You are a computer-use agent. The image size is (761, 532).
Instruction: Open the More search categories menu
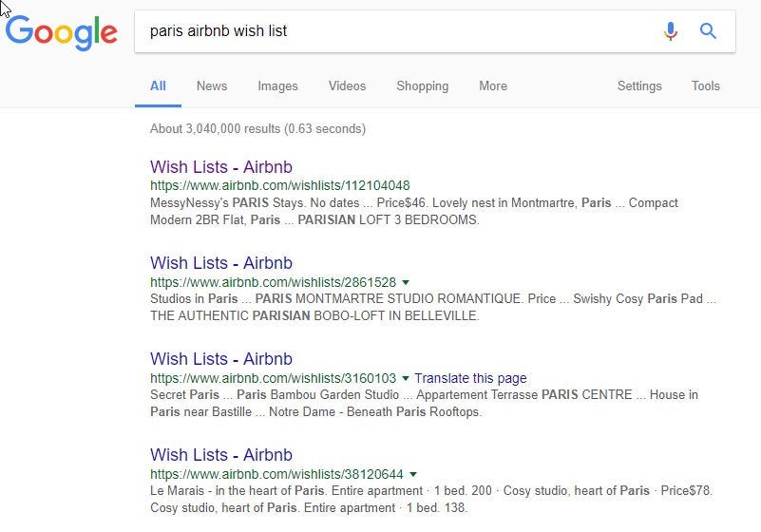493,85
